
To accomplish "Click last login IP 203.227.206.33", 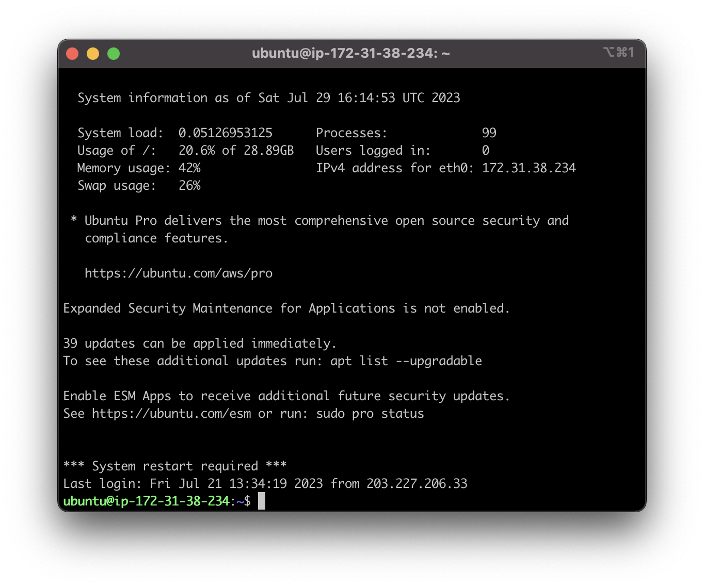I will [x=417, y=484].
